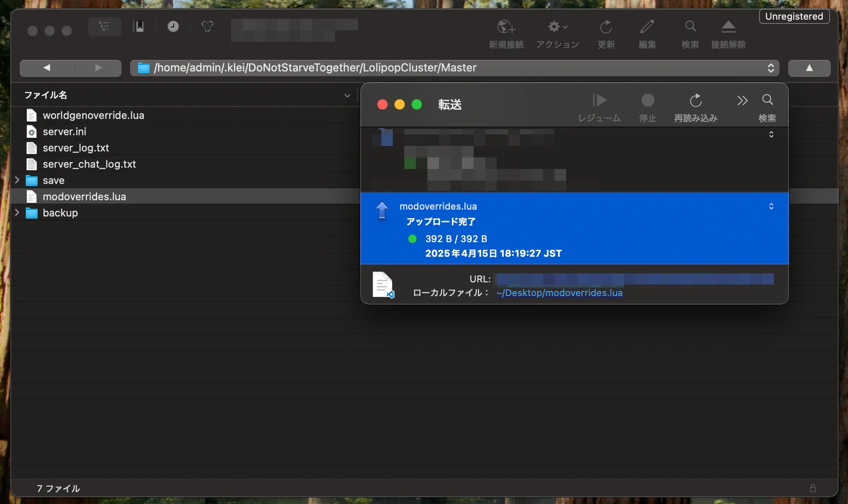Expand the save folder disclosure arrow
The image size is (848, 504).
coord(17,180)
